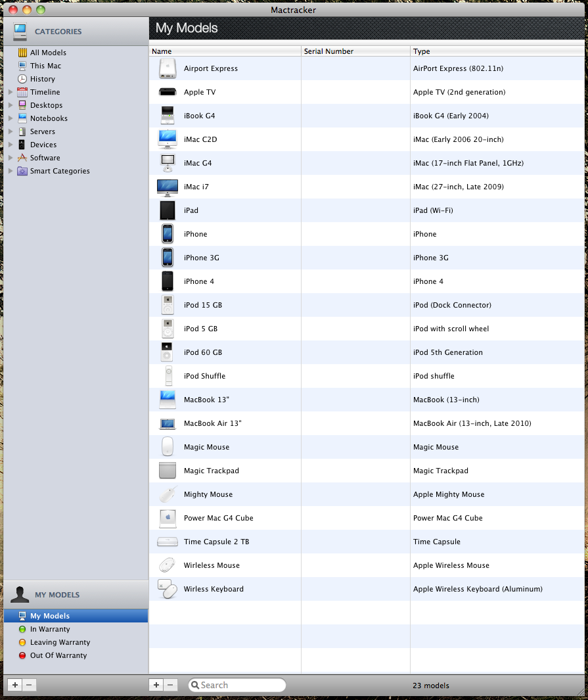Screen dimensions: 588x700
Task: Expand the Notebooks category
Action: [11, 118]
